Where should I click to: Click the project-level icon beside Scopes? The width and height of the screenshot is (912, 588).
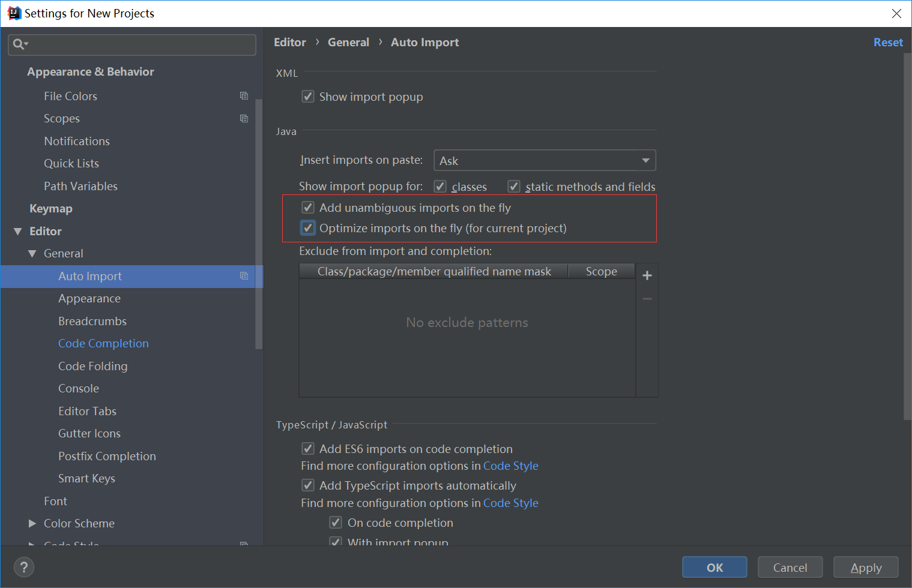click(244, 119)
